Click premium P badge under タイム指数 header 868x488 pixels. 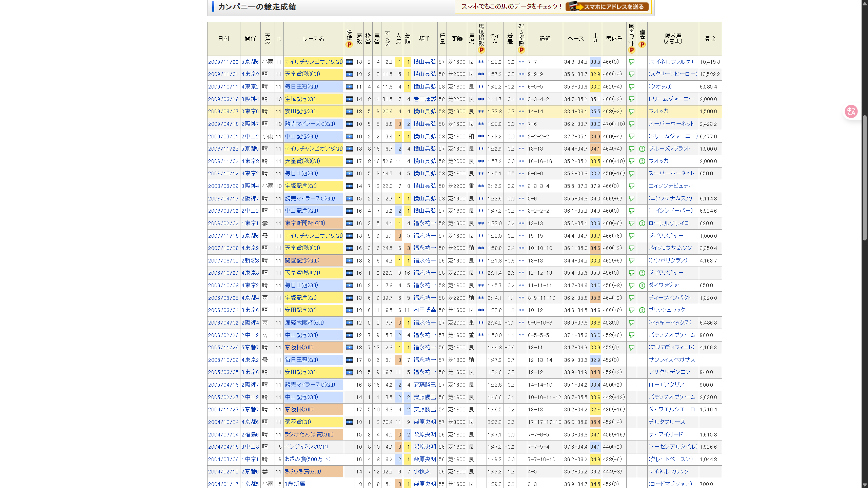click(521, 50)
